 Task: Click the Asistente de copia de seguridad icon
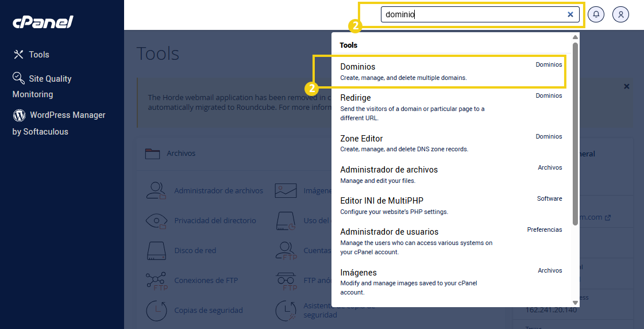click(286, 311)
